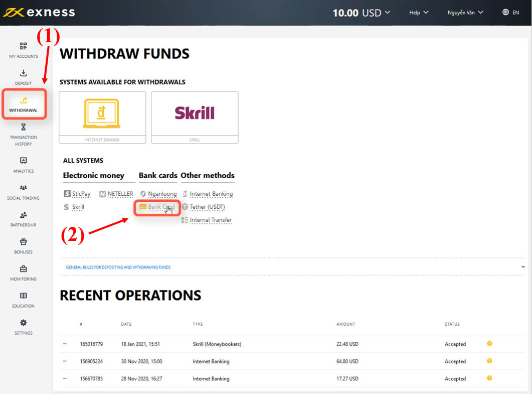Click the DATE column header

coord(126,324)
